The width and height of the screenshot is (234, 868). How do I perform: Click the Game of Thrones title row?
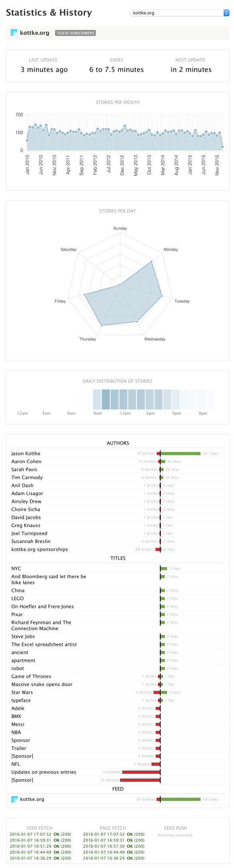click(x=31, y=676)
